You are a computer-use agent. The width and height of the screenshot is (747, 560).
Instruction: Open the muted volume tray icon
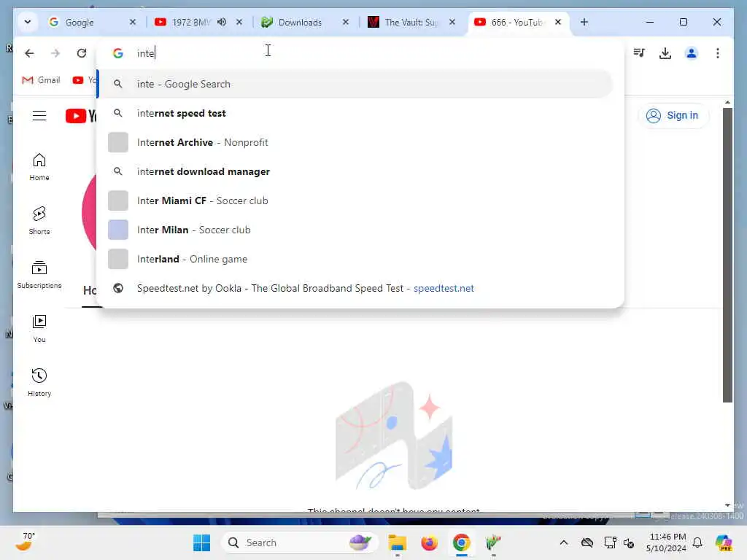coord(629,542)
